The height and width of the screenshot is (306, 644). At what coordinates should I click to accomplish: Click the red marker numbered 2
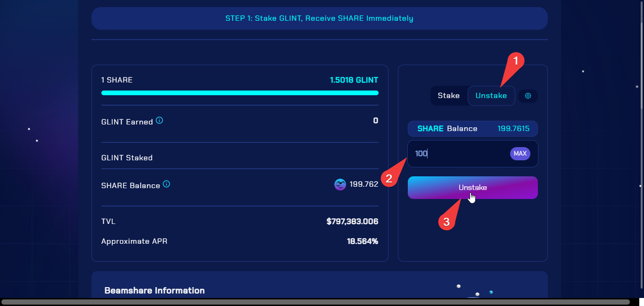pyautogui.click(x=389, y=178)
